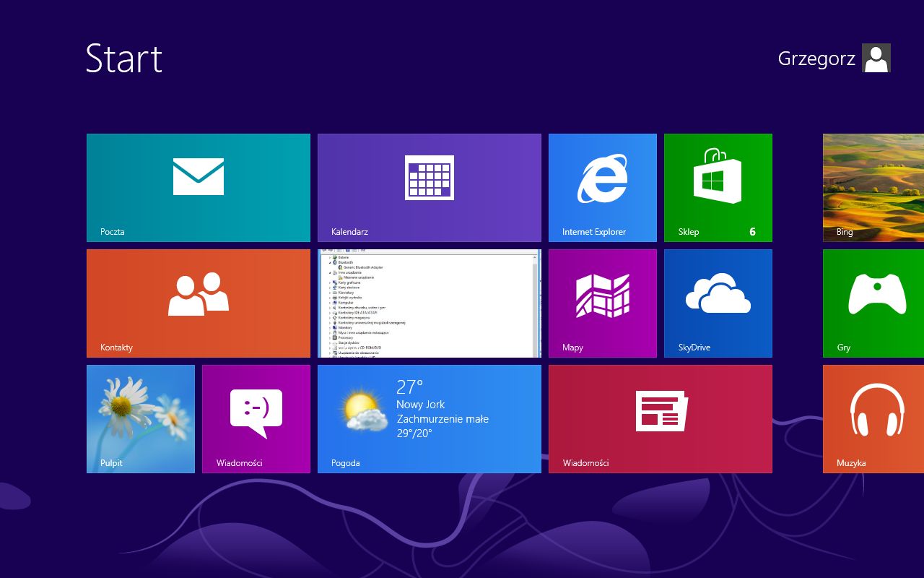924x578 pixels.
Task: Open the Sklep store tile
Action: click(x=718, y=188)
